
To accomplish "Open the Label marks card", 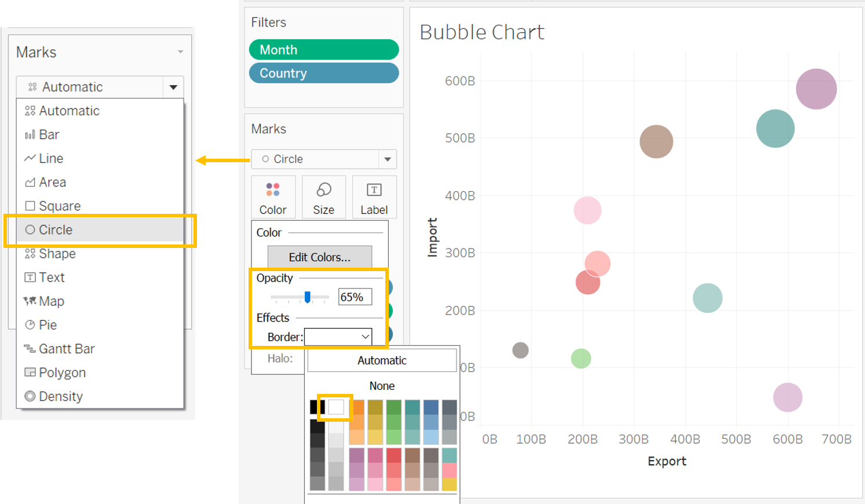I will pos(374,197).
